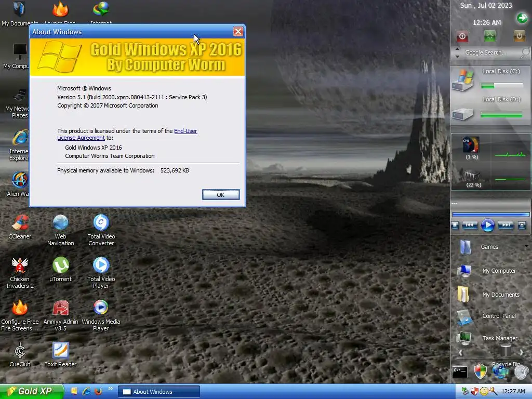Open My Computer from sidebar

pos(486,271)
